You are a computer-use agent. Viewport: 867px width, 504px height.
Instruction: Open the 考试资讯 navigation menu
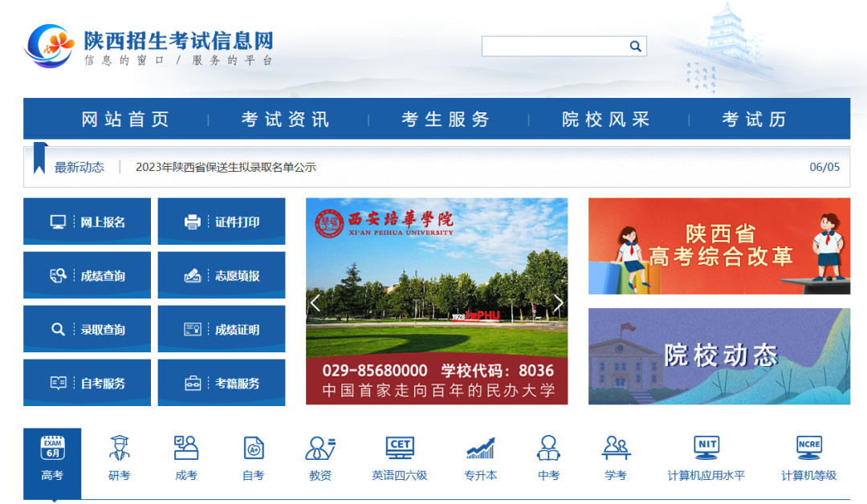pyautogui.click(x=280, y=117)
